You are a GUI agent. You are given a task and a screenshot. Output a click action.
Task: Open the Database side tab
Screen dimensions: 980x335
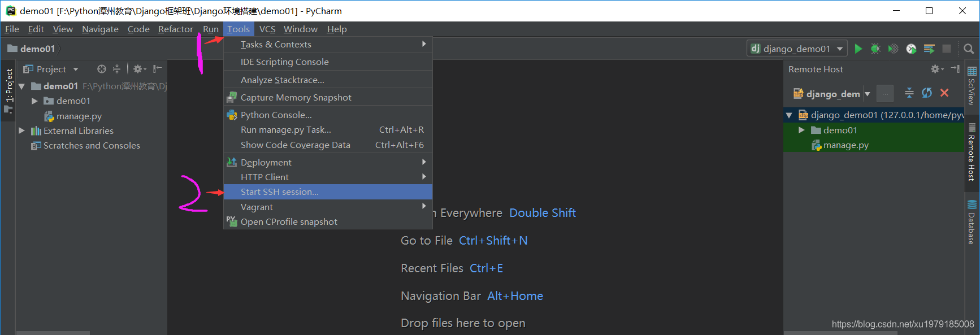tap(972, 223)
